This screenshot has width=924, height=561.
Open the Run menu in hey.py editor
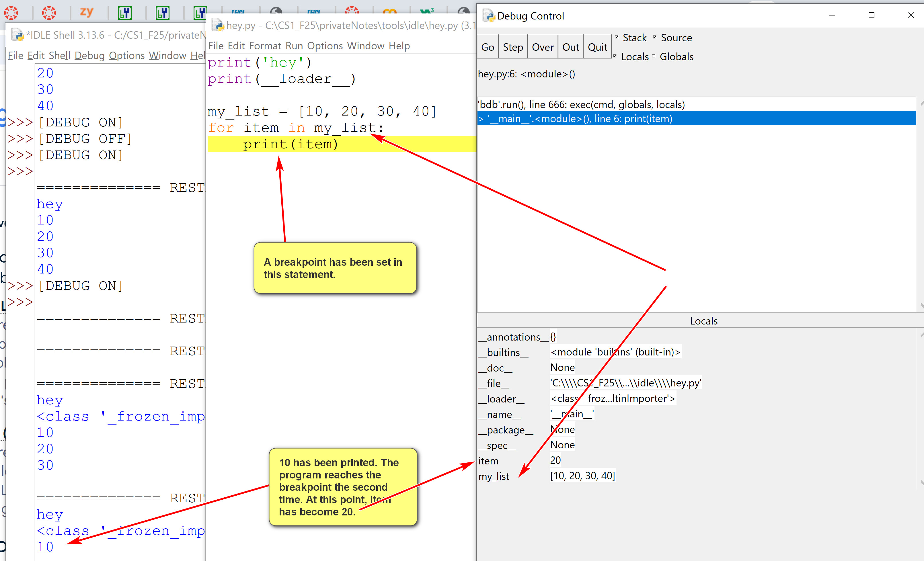click(294, 46)
